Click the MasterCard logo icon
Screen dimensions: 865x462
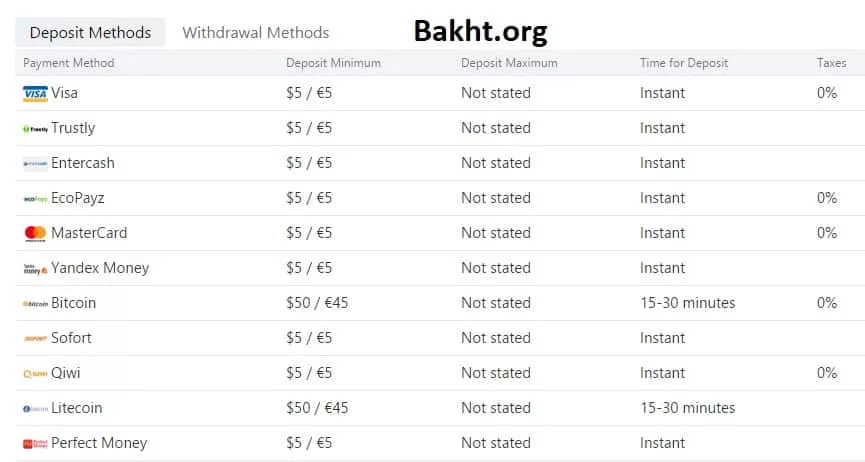coord(35,233)
